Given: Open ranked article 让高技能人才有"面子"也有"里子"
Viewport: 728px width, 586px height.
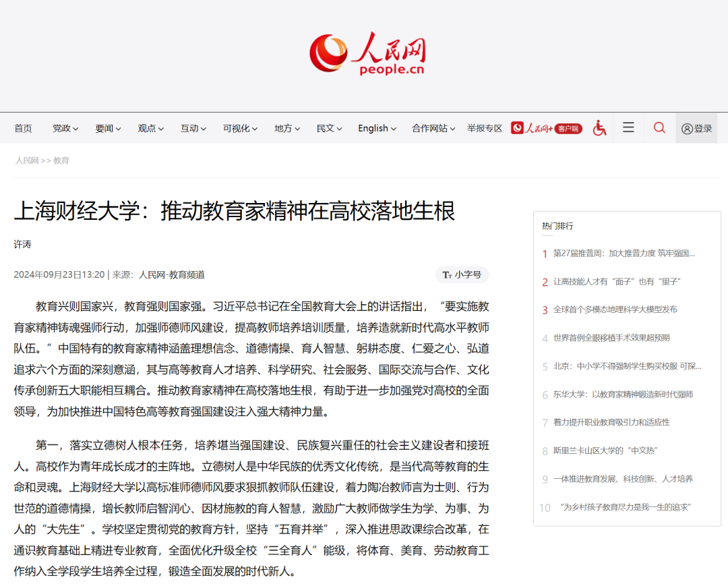Looking at the screenshot, I should click(x=617, y=281).
